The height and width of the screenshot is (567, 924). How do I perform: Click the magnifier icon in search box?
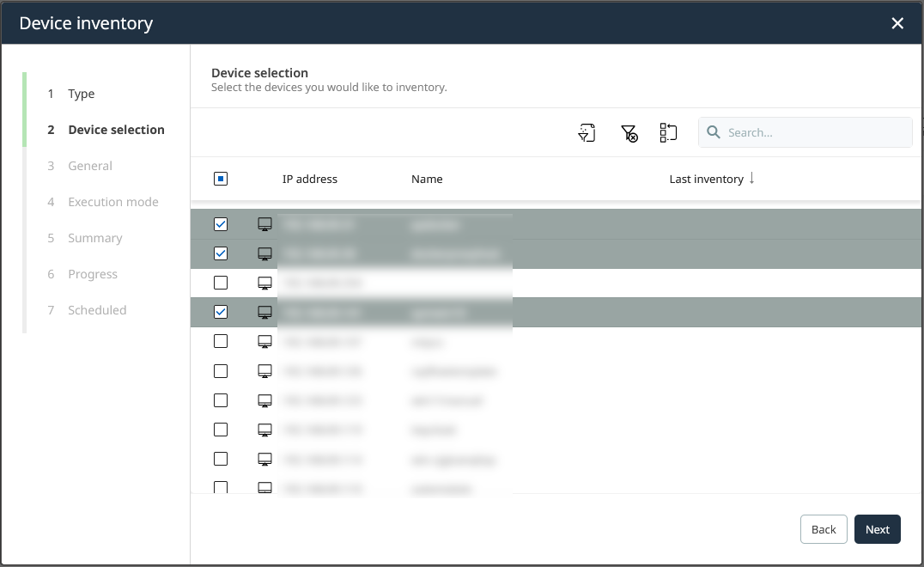(714, 132)
